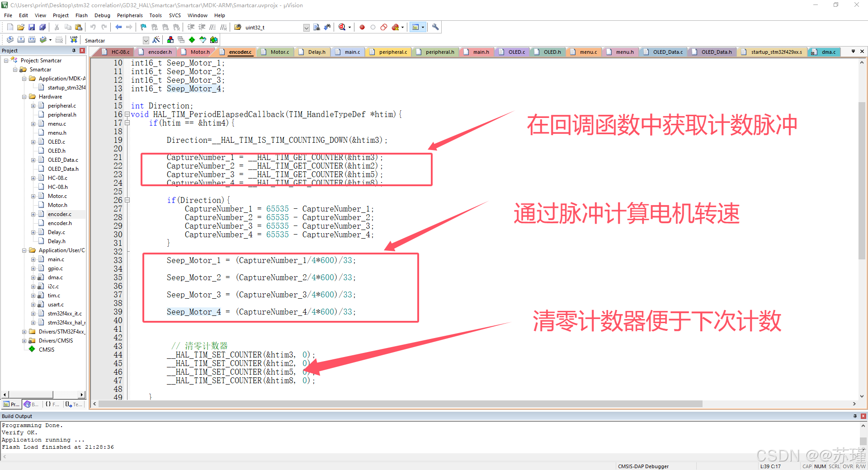Open the Debug menu

(102, 15)
